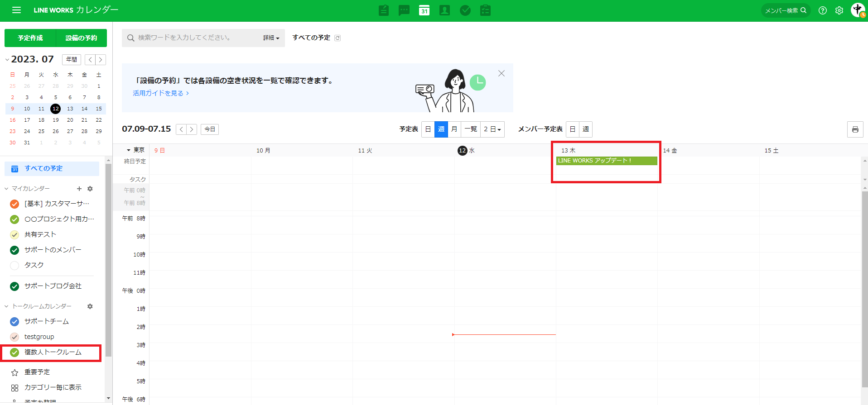The height and width of the screenshot is (405, 868).
Task: Toggle the サポートチーム calendar checkbox
Action: pyautogui.click(x=14, y=322)
